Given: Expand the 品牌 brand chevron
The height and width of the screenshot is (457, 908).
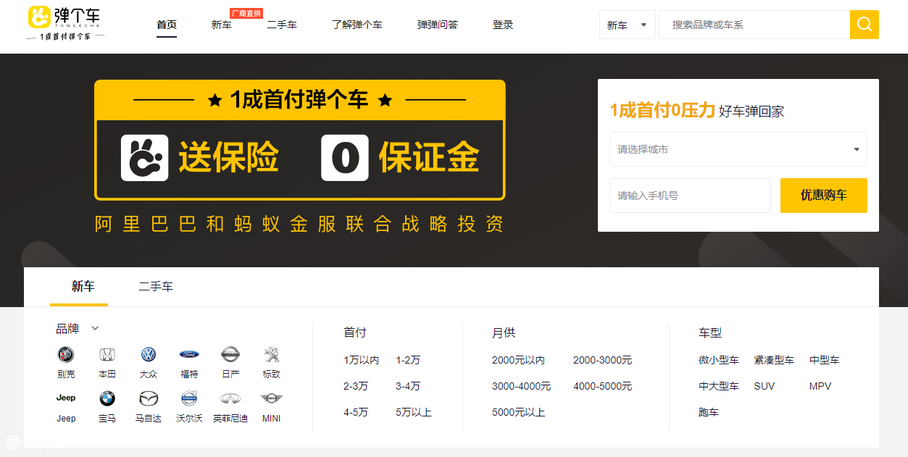Looking at the screenshot, I should [95, 328].
